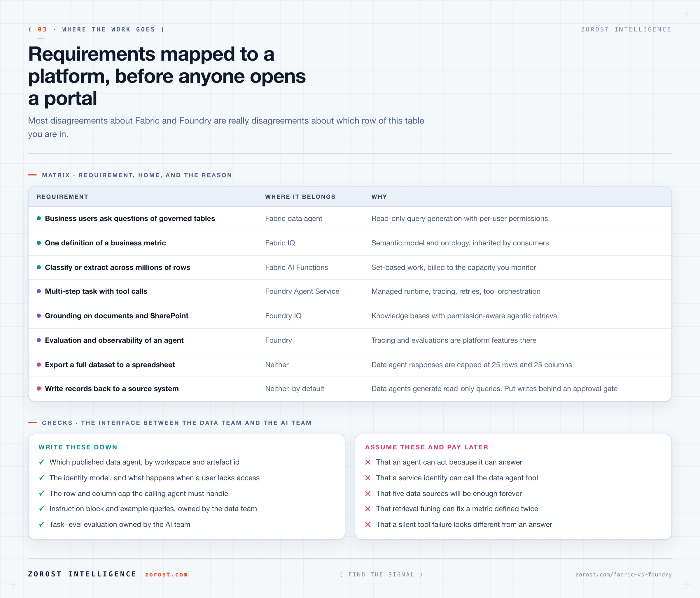Click the X mark beside 'That retrieval tuning can fix'
The image size is (700, 598).
click(x=368, y=509)
